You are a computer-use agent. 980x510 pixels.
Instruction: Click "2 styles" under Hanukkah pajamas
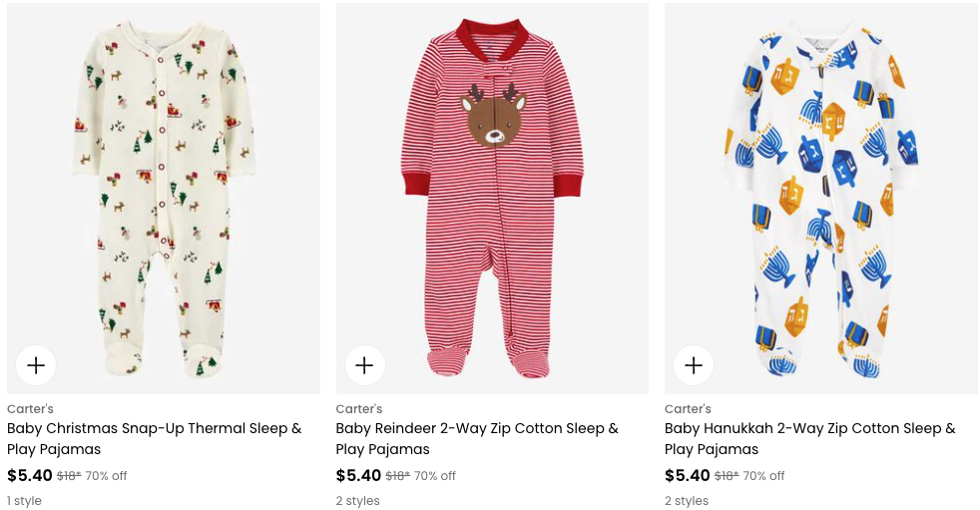click(x=687, y=501)
